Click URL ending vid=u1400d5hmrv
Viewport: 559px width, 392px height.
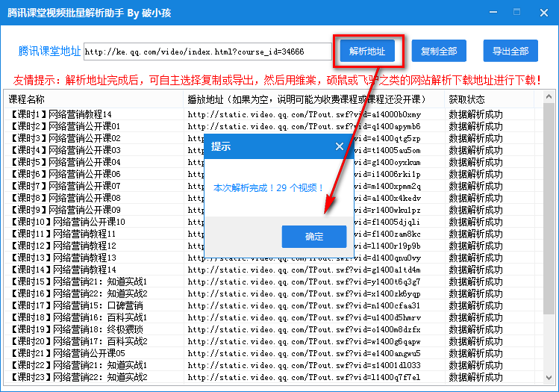(x=304, y=318)
